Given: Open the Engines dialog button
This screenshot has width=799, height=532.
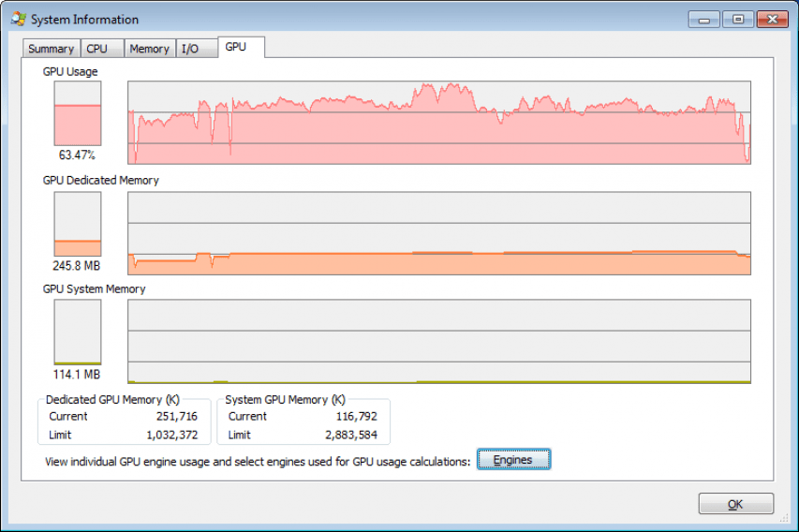Looking at the screenshot, I should click(513, 460).
